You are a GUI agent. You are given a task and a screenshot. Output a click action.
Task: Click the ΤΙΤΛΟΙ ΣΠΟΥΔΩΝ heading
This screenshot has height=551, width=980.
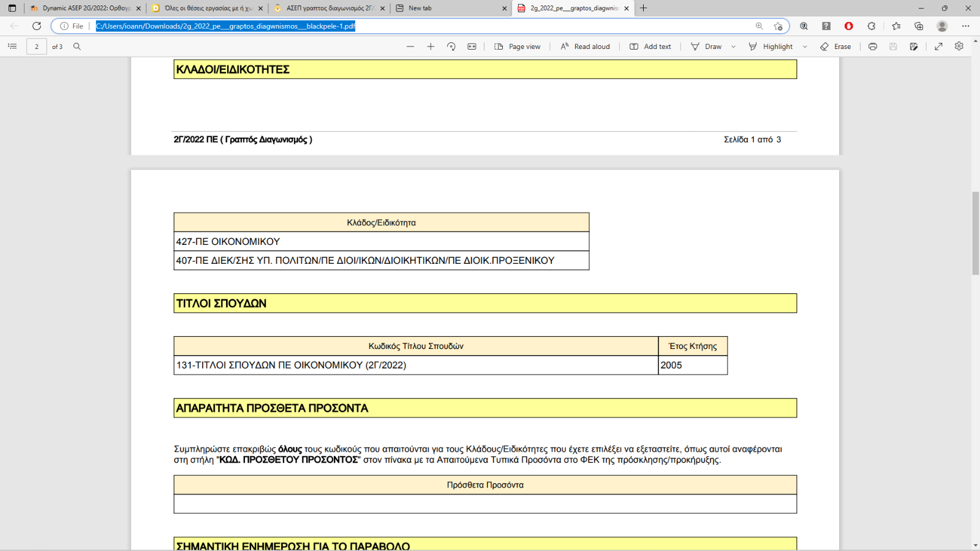click(485, 303)
